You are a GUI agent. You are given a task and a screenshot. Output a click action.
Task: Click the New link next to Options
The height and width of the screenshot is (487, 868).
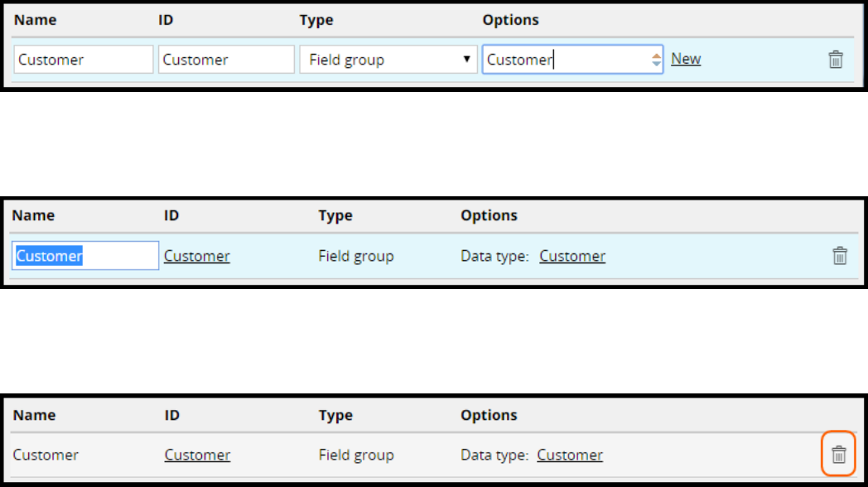[686, 59]
